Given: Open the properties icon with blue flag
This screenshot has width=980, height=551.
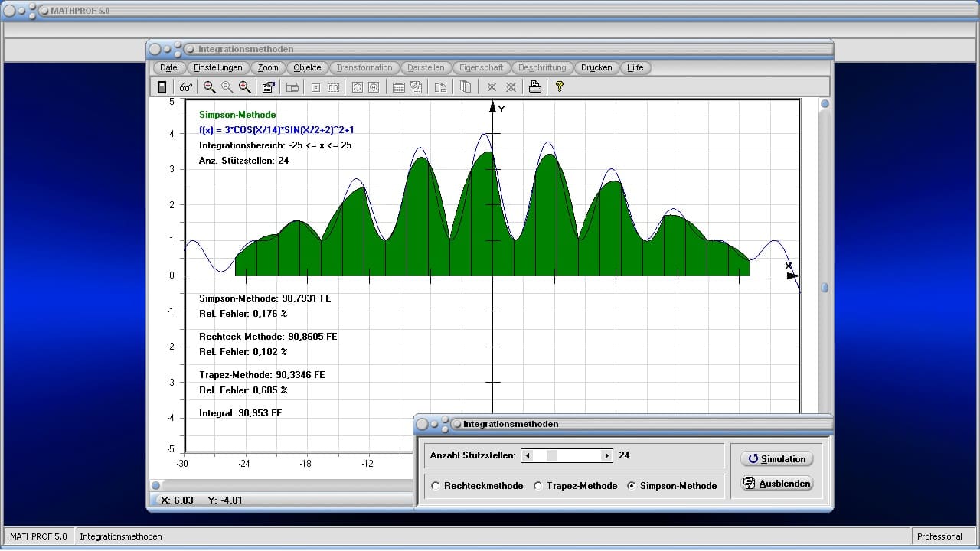Looking at the screenshot, I should tap(268, 87).
